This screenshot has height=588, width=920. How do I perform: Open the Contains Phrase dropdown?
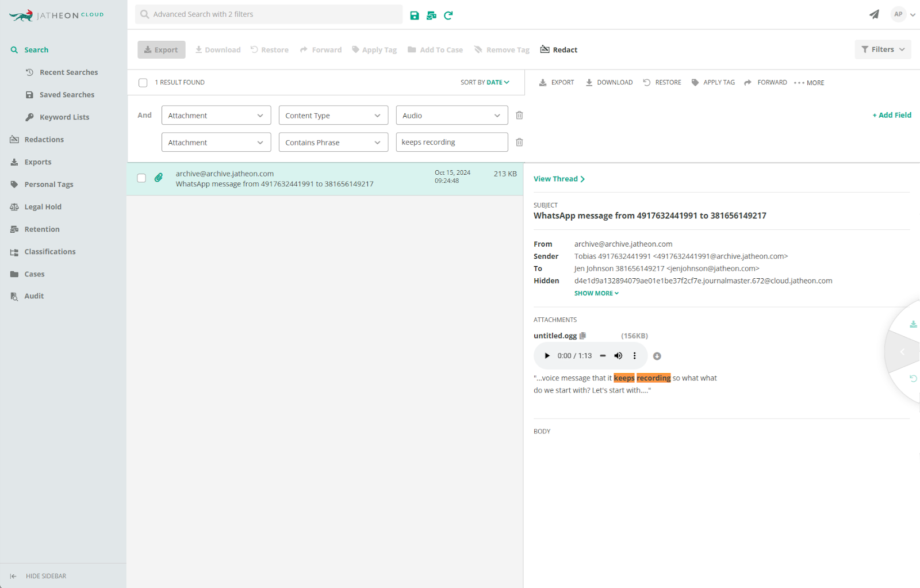[333, 143]
